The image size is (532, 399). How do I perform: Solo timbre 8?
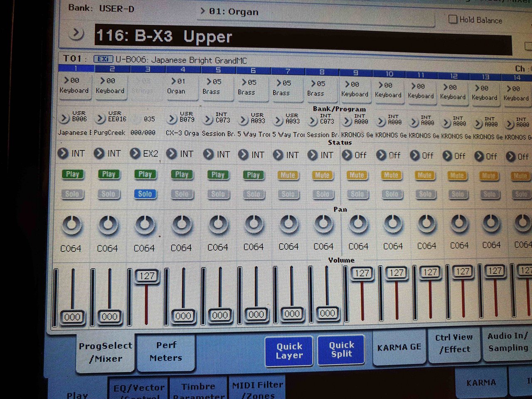[x=323, y=194]
